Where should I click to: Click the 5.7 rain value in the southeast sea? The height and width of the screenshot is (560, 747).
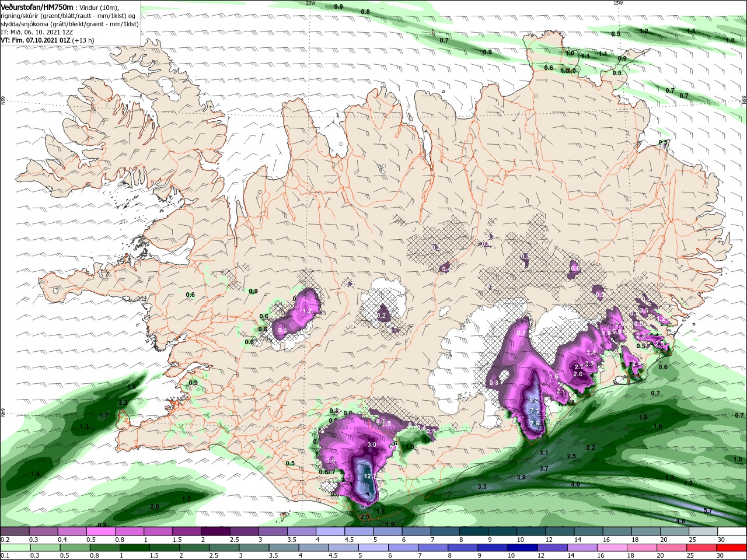(708, 510)
